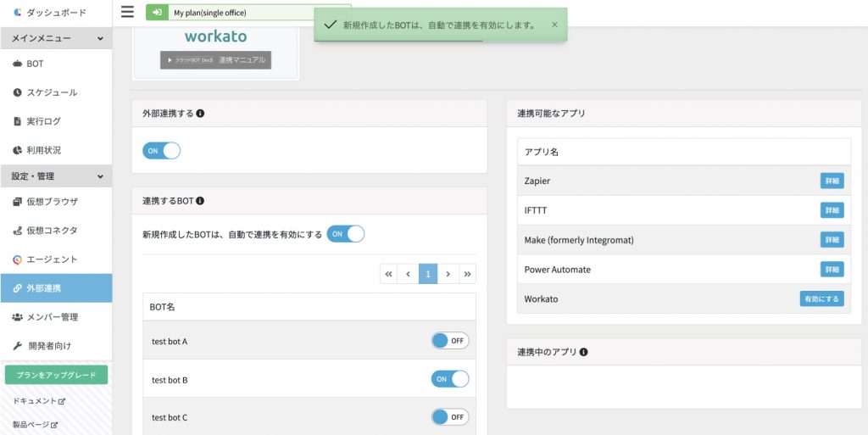Enable integration for test bot A
868x435 pixels.
(x=450, y=341)
